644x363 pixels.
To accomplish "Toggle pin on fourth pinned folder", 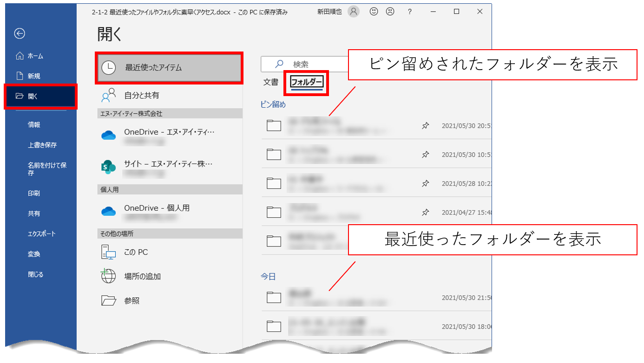I will (425, 212).
